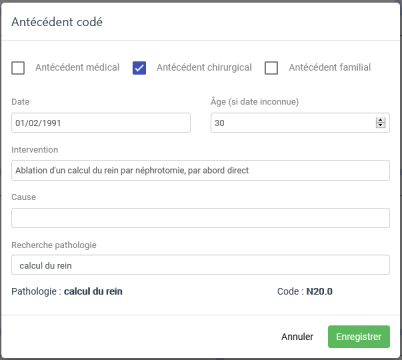The image size is (402, 360).
Task: Click the Antécédent familial label text
Action: [330, 68]
